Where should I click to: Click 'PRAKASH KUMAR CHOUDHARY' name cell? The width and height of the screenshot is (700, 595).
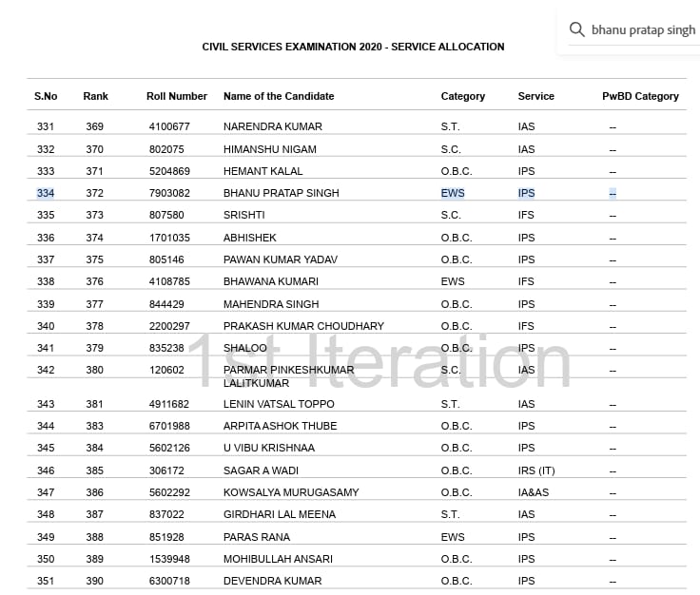pos(303,326)
